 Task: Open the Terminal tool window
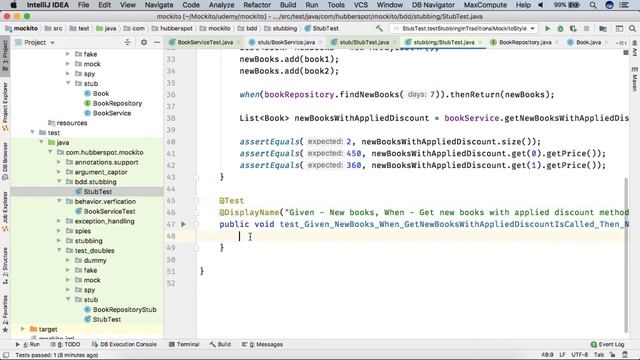[x=184, y=344]
